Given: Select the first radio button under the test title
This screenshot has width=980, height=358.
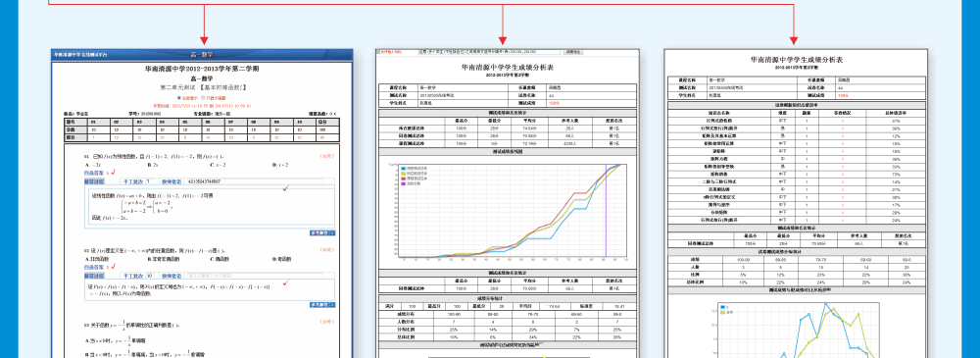Looking at the screenshot, I should tap(179, 98).
